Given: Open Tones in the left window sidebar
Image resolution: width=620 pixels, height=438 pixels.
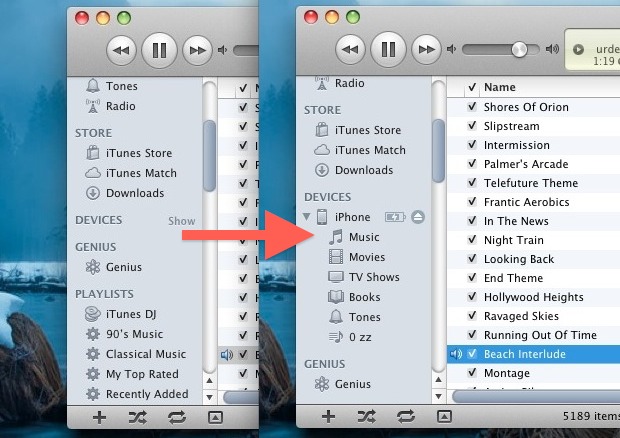Looking at the screenshot, I should pyautogui.click(x=112, y=86).
